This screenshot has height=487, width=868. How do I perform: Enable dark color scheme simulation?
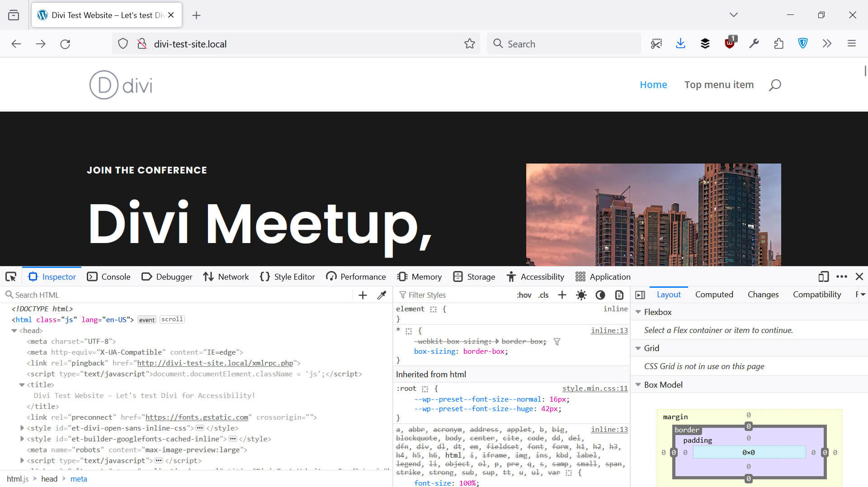(x=600, y=295)
